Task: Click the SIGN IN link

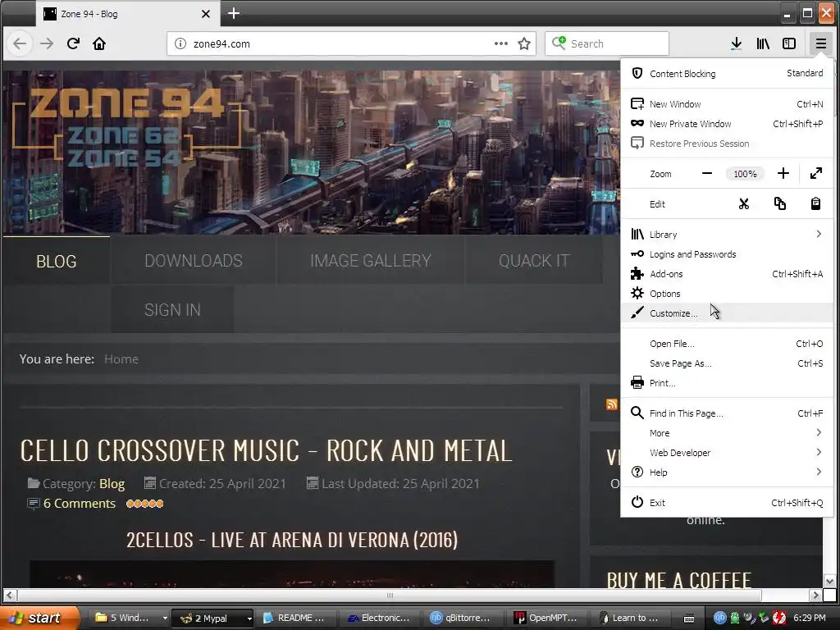Action: pyautogui.click(x=172, y=309)
